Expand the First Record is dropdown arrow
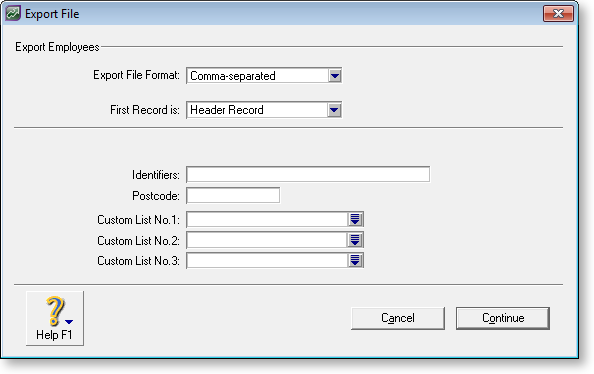The width and height of the screenshot is (594, 374). pos(334,110)
